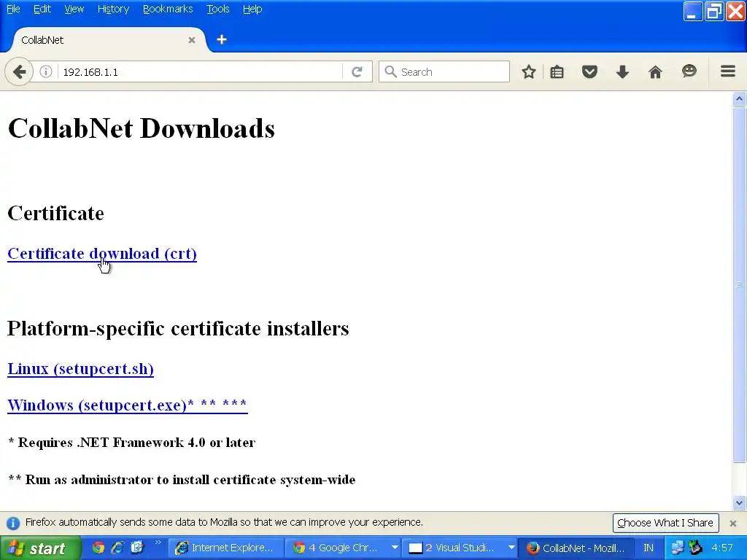
Task: Click the CollabNet Downloads heading
Action: point(142,128)
